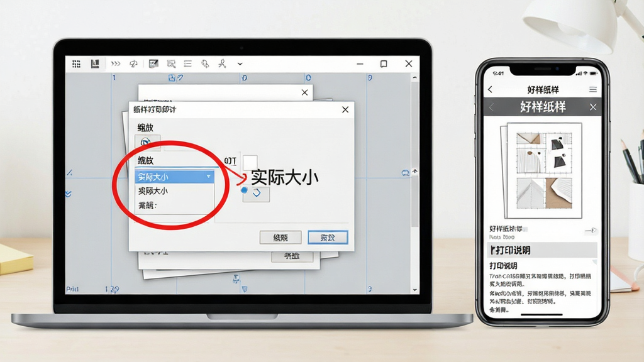Click the blue-outlined default button in print dialog
The width and height of the screenshot is (644, 362).
(x=328, y=237)
